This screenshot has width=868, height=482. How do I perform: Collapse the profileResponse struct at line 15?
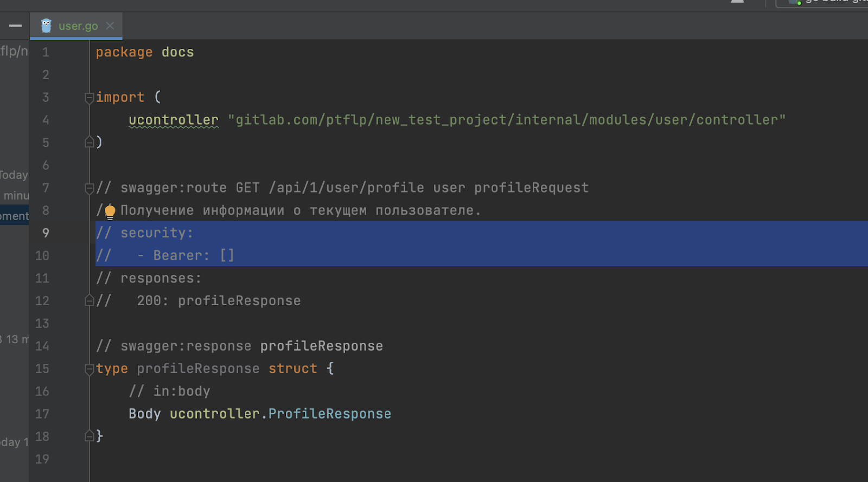pyautogui.click(x=90, y=369)
